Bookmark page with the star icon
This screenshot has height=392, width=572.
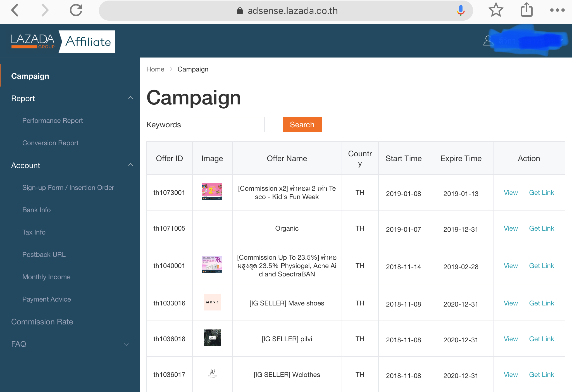[496, 10]
